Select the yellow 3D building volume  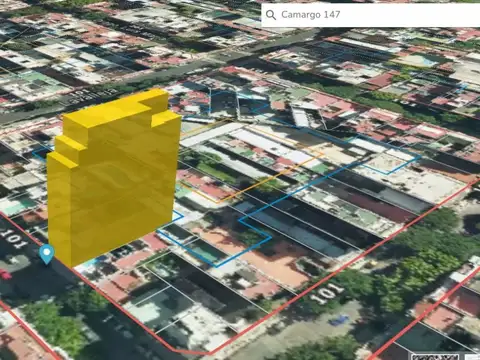(113, 177)
